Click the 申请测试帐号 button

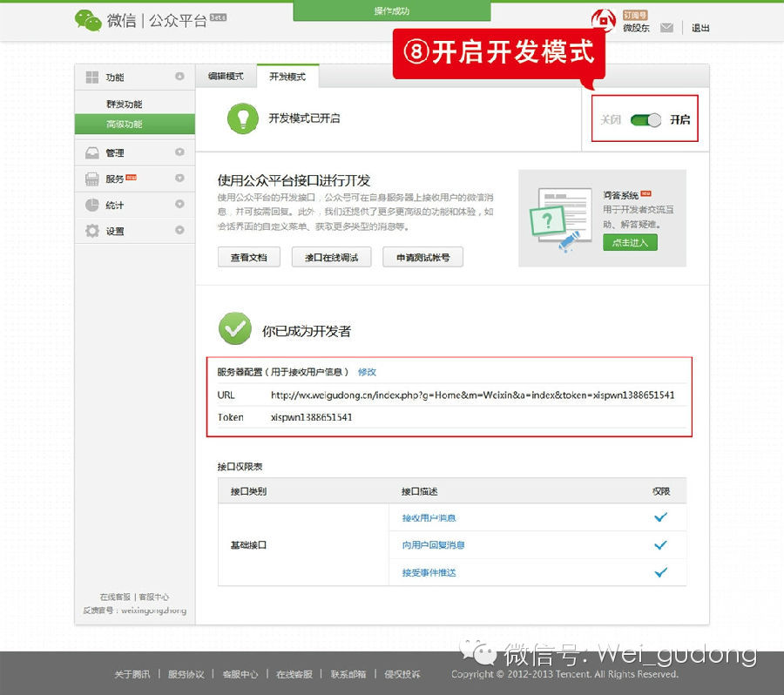423,258
